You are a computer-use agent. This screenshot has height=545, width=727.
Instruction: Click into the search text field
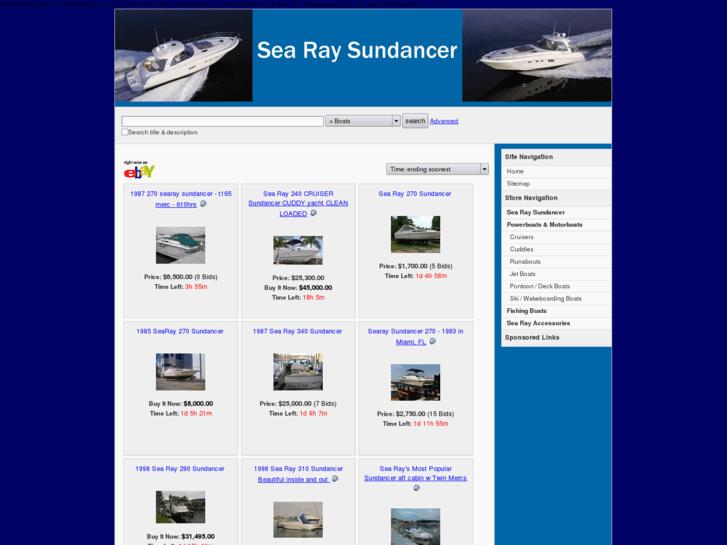click(223, 121)
